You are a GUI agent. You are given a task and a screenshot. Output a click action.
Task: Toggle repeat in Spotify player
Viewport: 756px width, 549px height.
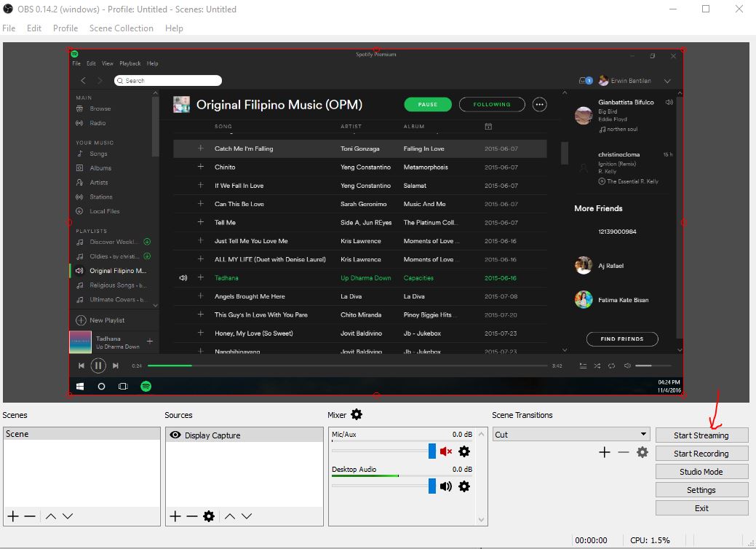[611, 366]
